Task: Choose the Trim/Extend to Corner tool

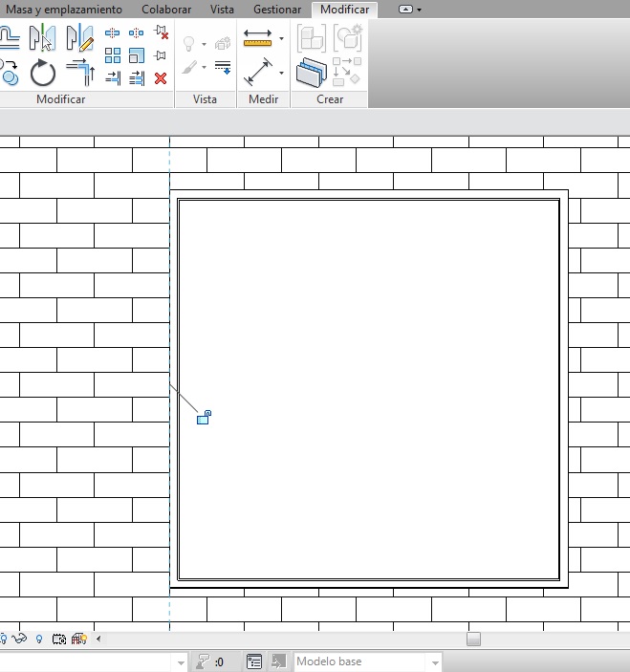Action: coord(79,73)
